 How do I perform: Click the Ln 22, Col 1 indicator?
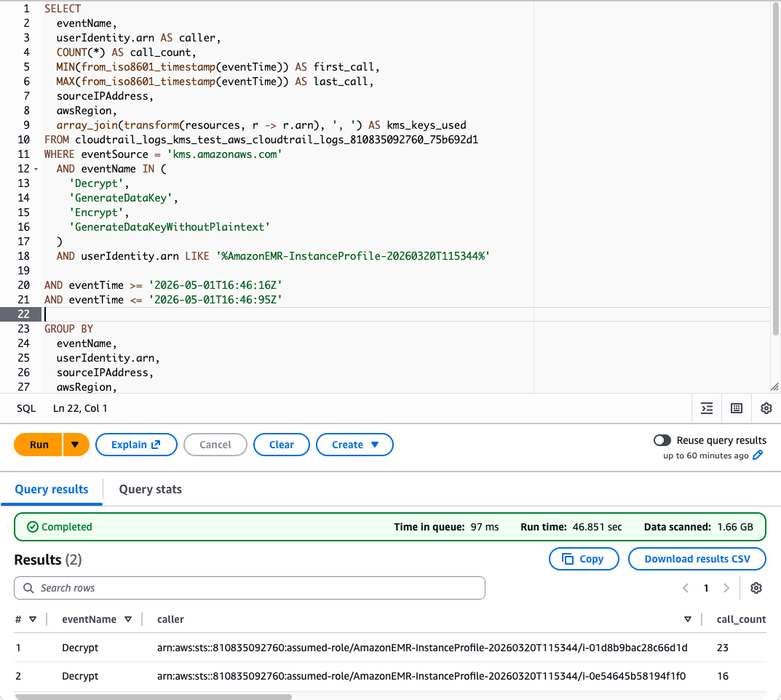tap(80, 408)
